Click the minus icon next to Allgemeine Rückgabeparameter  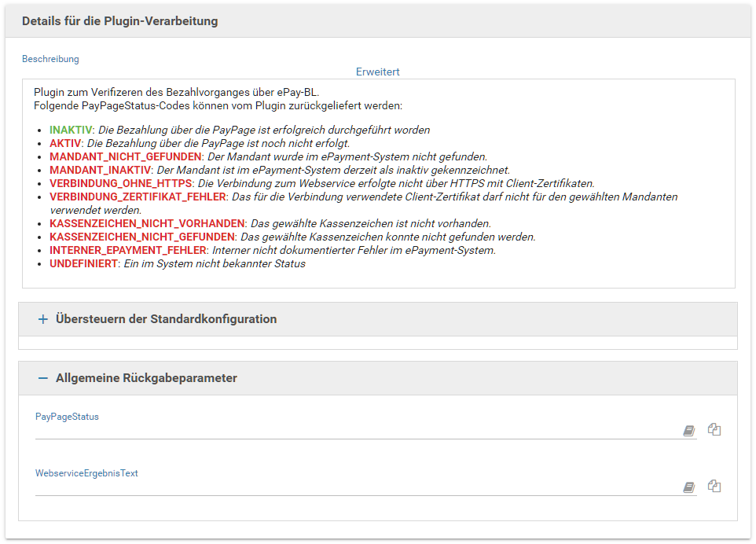tap(43, 378)
